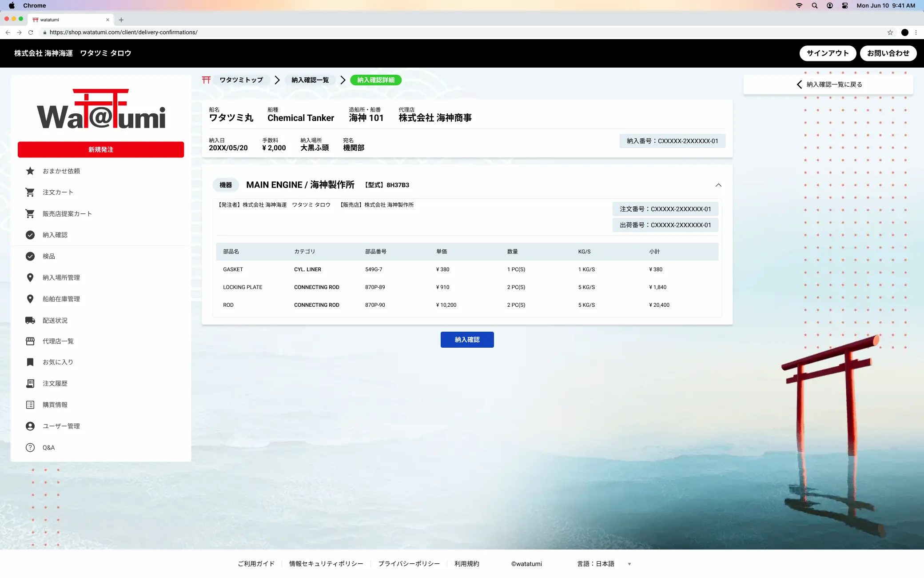Viewport: 924px width, 578px height.
Task: Open the 注文カート shopping cart icon
Action: point(30,193)
